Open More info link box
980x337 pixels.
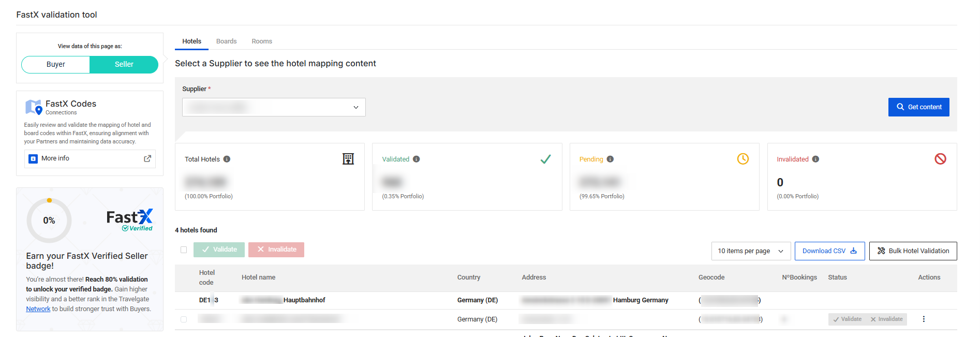tap(90, 158)
